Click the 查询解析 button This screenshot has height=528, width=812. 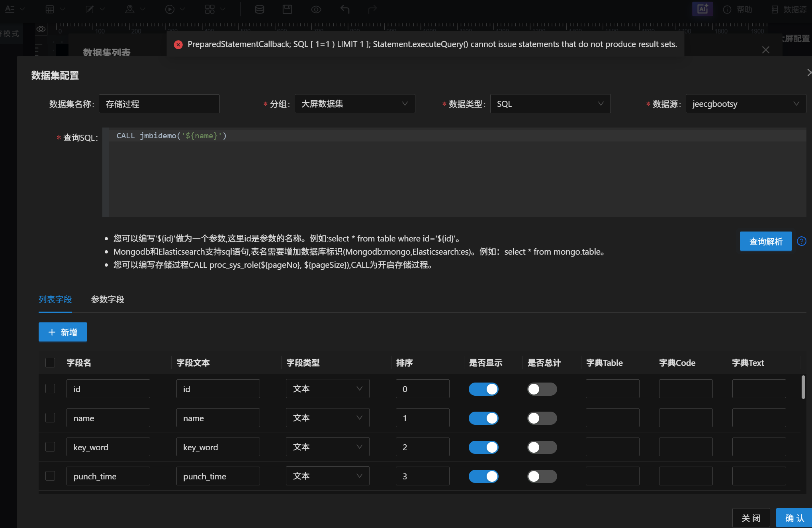click(x=765, y=241)
